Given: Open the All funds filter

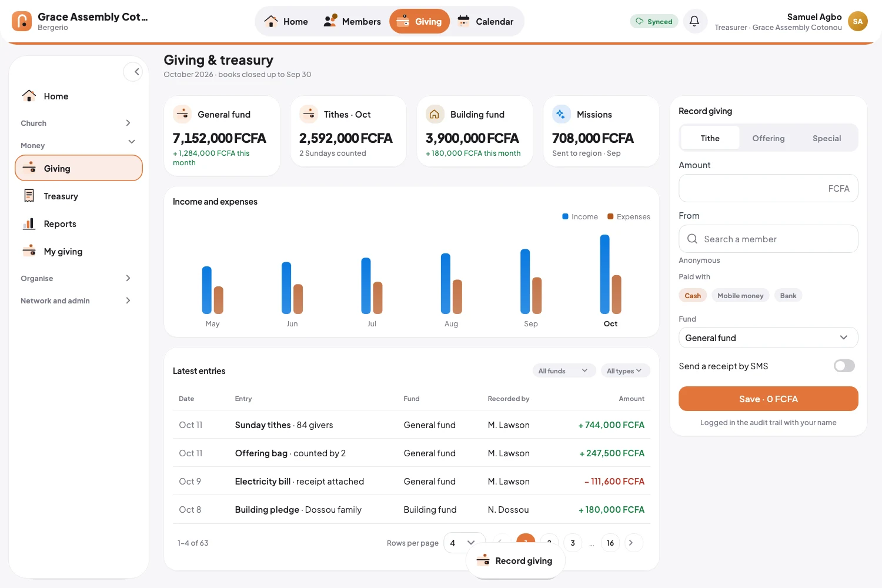Looking at the screenshot, I should point(563,370).
